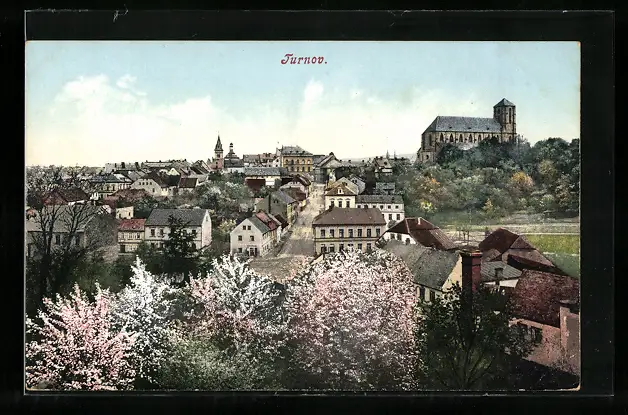The image size is (628, 415).
Task: Click the small red-roofed house at left
Action: [x=131, y=233]
